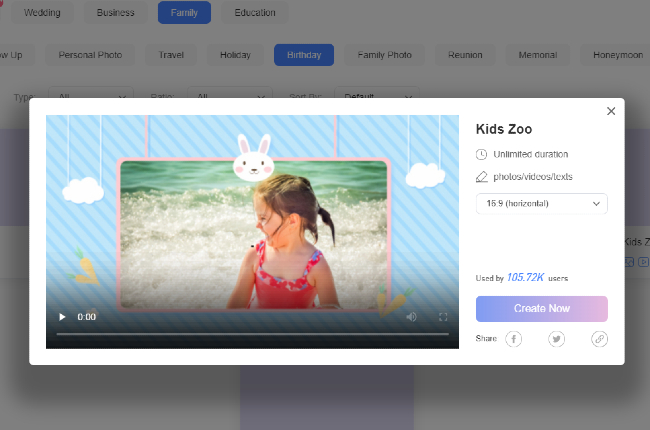Copy the template share link
Screen dimensions: 650x430
coord(599,339)
